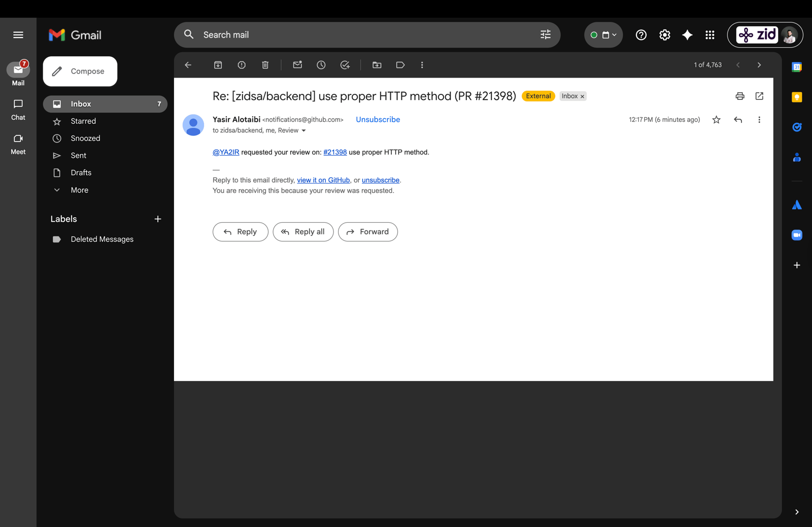
Task: Go back to inbox with the back arrow
Action: pos(188,65)
